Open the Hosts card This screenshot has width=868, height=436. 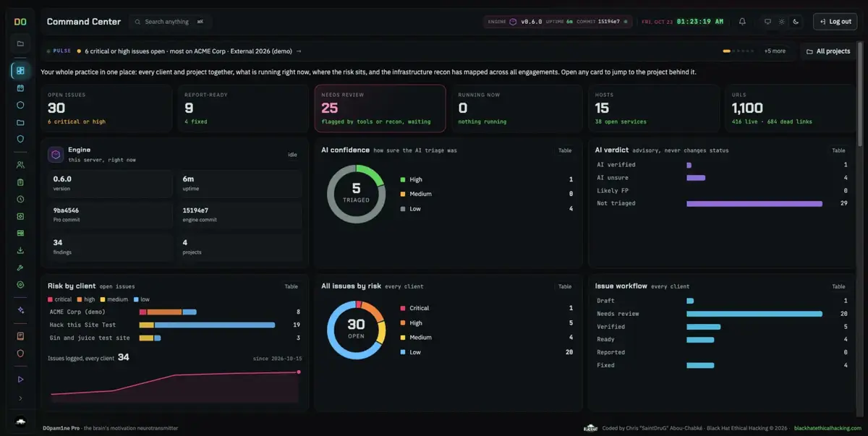[x=653, y=108]
